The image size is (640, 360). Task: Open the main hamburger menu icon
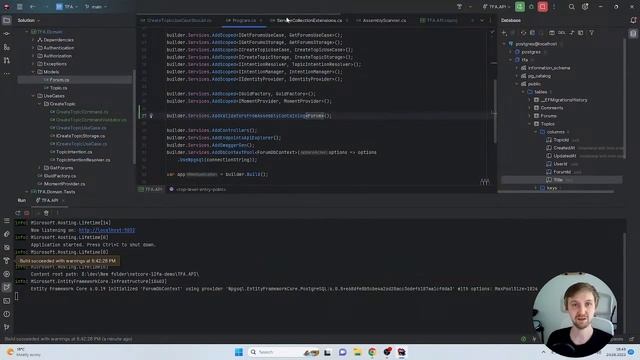19,7
